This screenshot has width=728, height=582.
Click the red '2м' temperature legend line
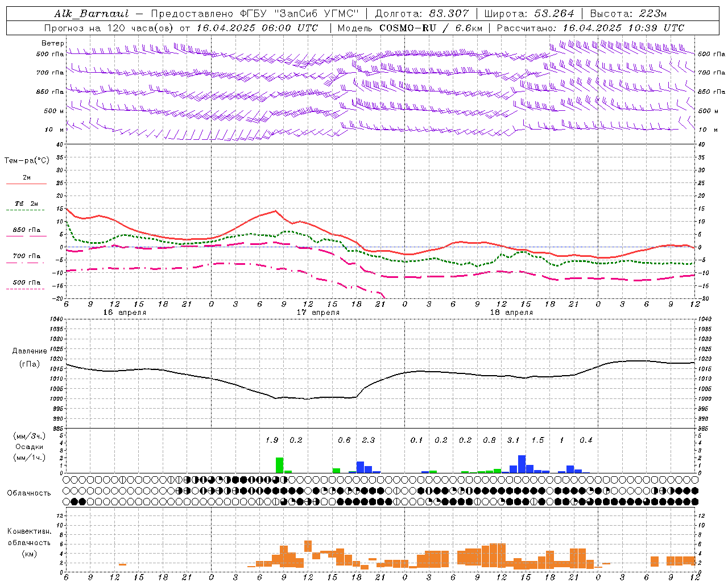26,184
